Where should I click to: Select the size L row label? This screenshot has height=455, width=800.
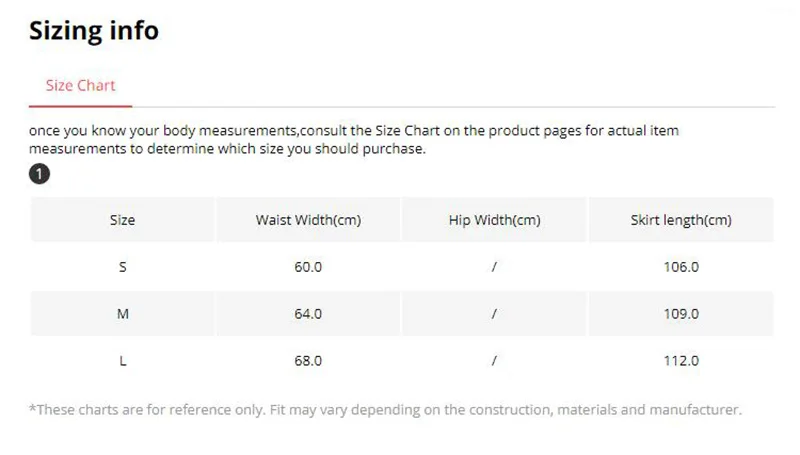(x=122, y=361)
